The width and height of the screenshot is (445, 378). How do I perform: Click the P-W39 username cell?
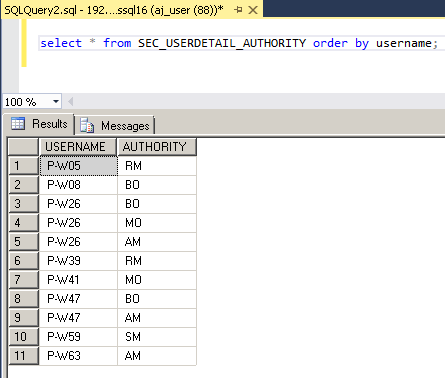[78, 261]
